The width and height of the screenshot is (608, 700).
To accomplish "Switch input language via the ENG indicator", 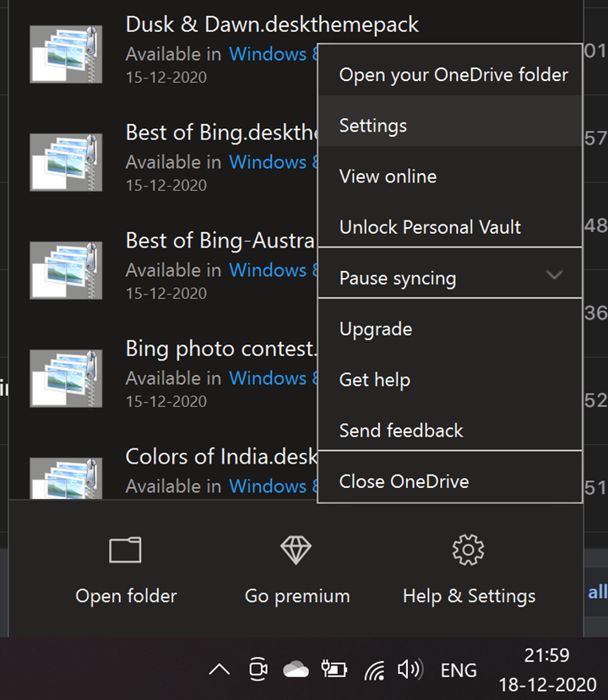I will point(459,670).
